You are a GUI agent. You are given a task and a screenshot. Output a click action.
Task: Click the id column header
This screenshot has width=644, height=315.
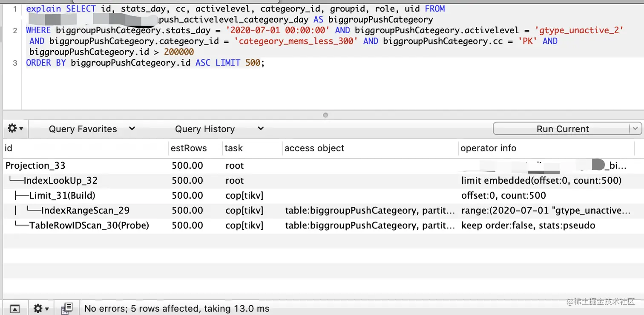pyautogui.click(x=9, y=148)
